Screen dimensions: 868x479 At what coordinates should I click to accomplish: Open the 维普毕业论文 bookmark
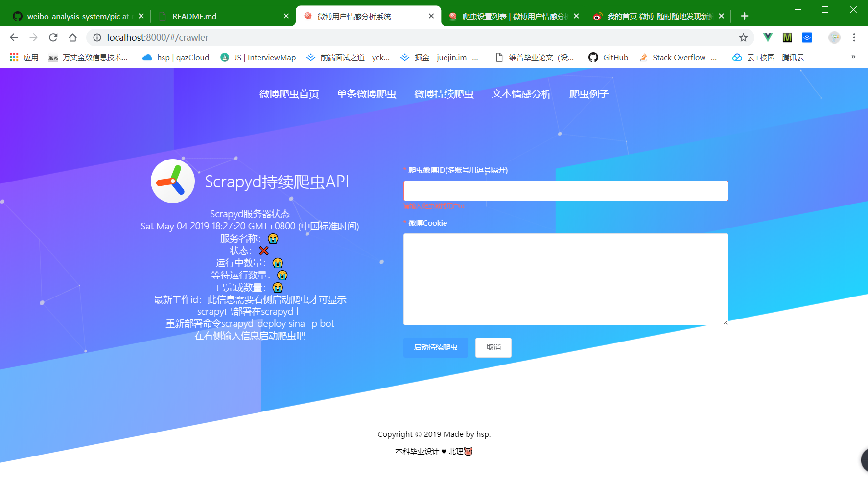point(535,57)
